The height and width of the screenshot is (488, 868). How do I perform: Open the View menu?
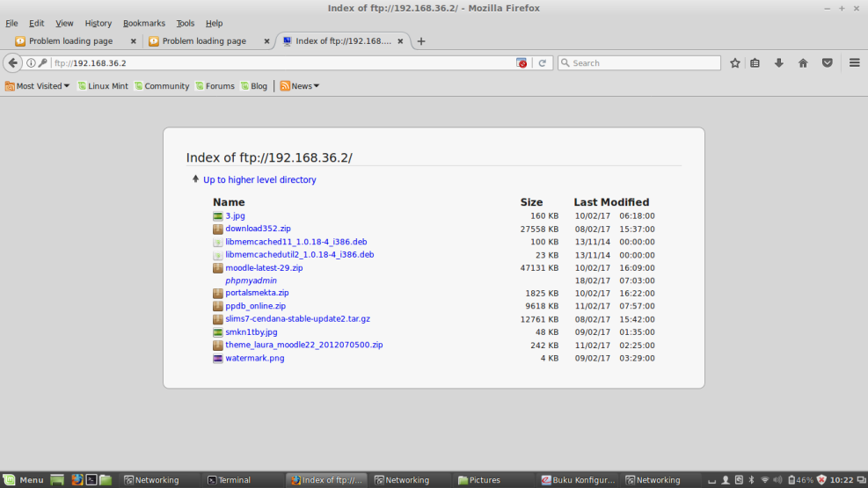point(64,23)
